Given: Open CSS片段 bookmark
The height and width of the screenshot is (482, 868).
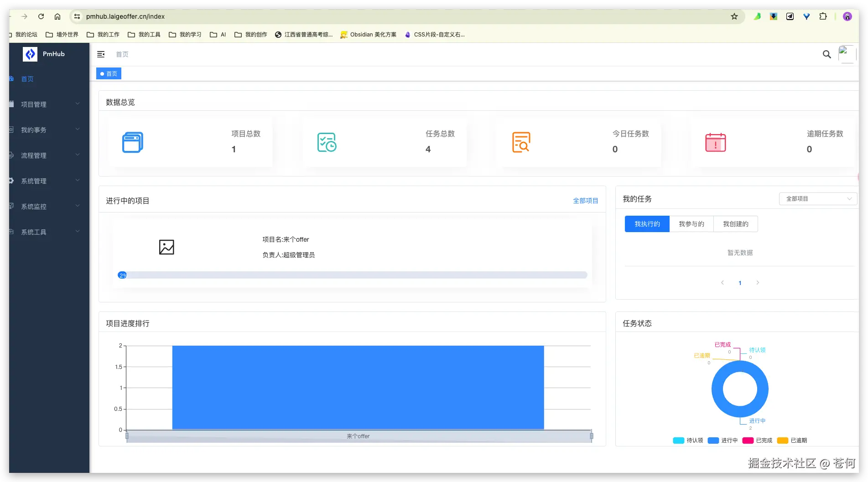Looking at the screenshot, I should (x=435, y=35).
